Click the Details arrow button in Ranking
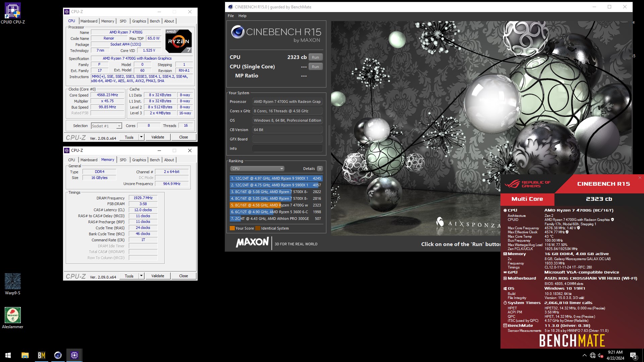The height and width of the screenshot is (362, 644). (x=320, y=169)
